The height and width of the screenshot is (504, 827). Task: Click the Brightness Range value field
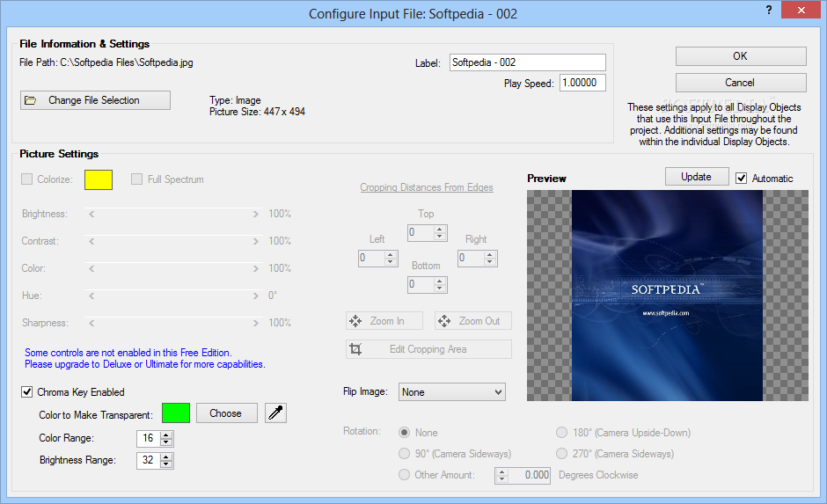[149, 460]
